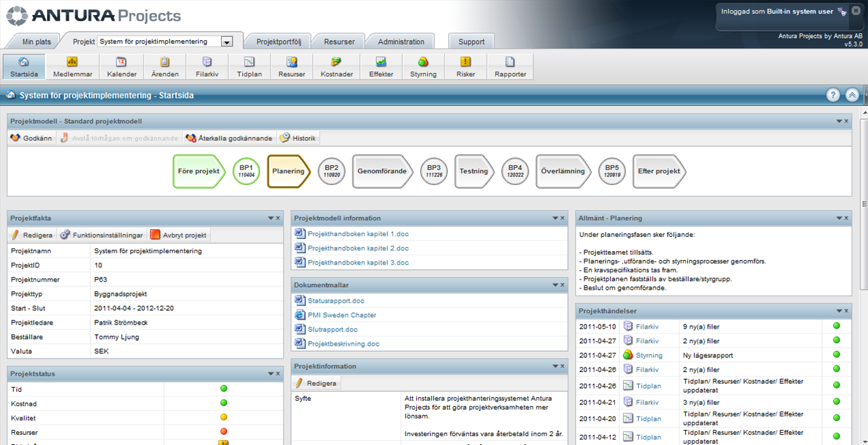Open the Rapporter reports icon
This screenshot has height=445, width=868.
coord(510,67)
